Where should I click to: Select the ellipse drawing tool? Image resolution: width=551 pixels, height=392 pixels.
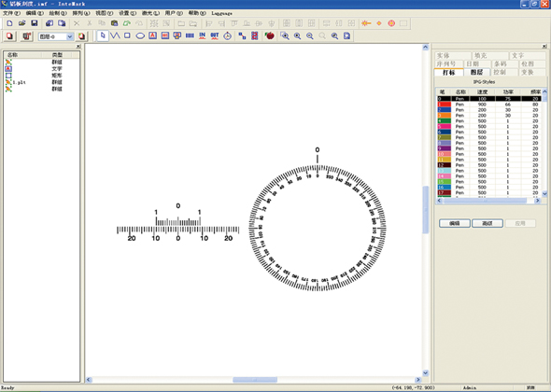pos(140,35)
